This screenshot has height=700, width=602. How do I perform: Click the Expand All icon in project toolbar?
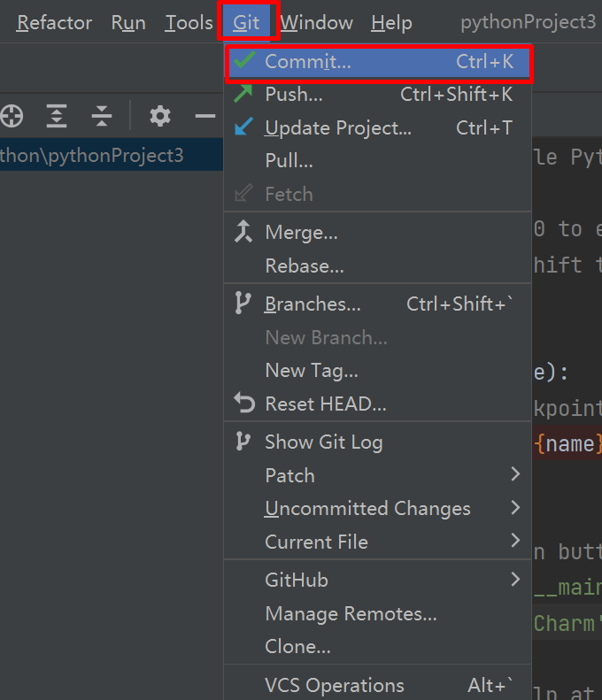[57, 116]
